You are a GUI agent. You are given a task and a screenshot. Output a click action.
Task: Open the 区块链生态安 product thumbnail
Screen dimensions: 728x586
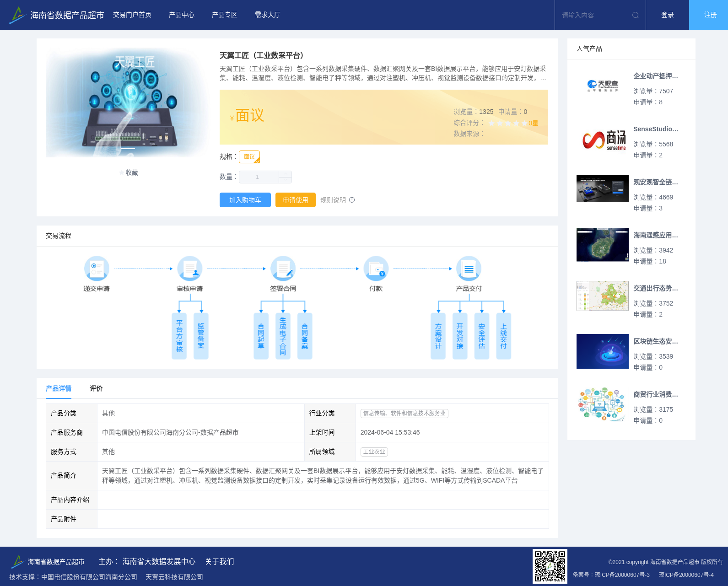click(603, 351)
